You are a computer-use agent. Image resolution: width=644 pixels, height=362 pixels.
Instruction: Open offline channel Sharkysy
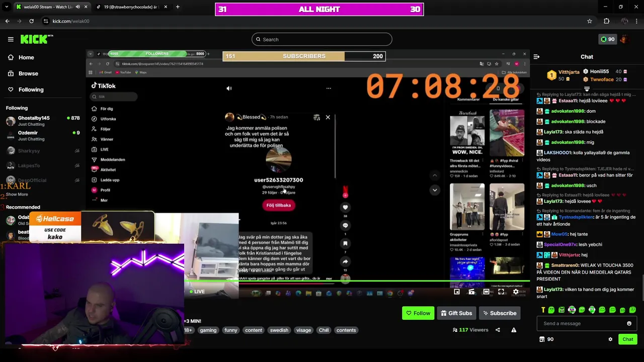click(43, 151)
